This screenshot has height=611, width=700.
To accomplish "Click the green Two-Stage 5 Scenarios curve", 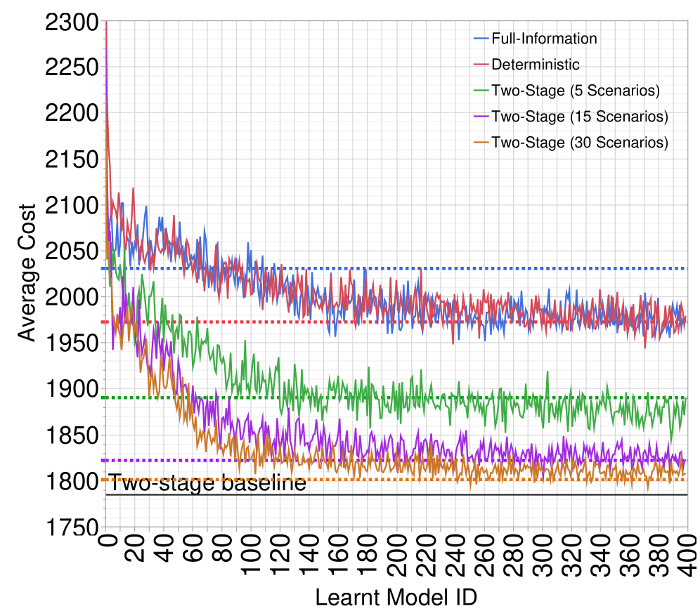I will pos(422,399).
